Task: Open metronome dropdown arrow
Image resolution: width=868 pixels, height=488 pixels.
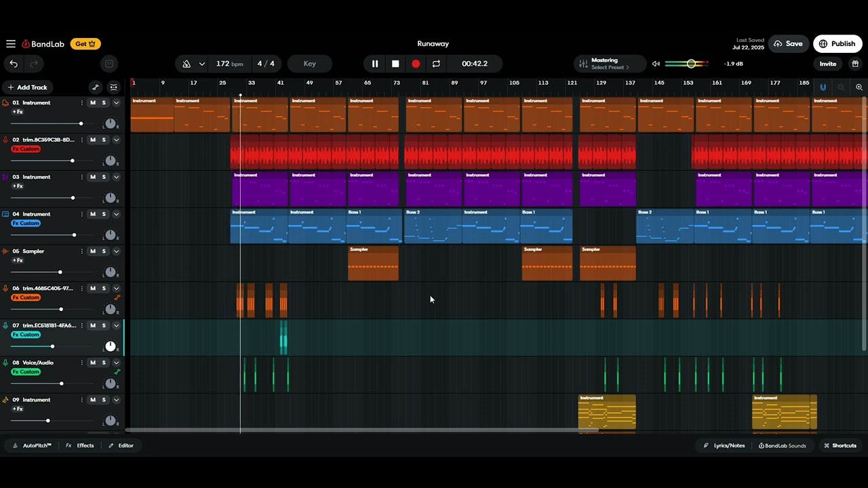Action: click(202, 64)
